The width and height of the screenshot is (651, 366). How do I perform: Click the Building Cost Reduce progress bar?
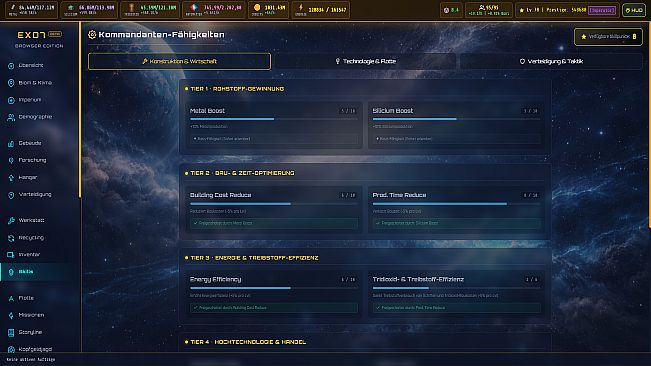pos(274,204)
